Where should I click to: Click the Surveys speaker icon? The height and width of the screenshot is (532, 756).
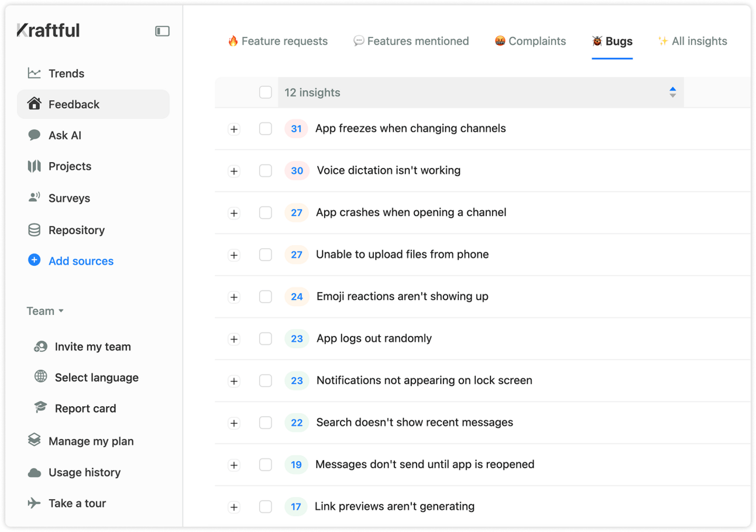click(35, 198)
